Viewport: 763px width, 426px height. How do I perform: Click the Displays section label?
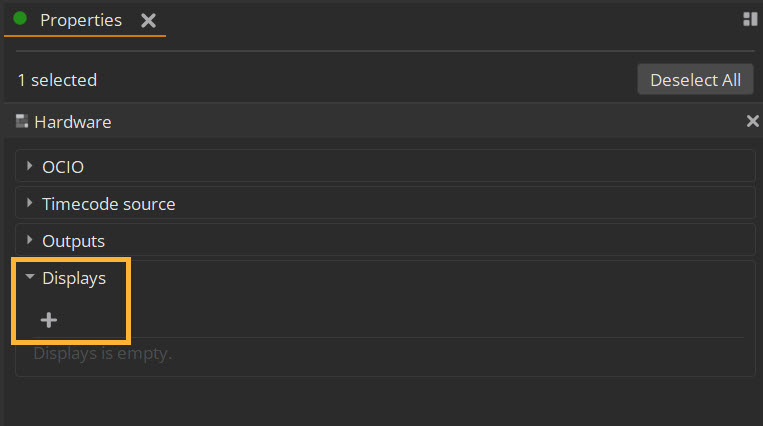(74, 278)
